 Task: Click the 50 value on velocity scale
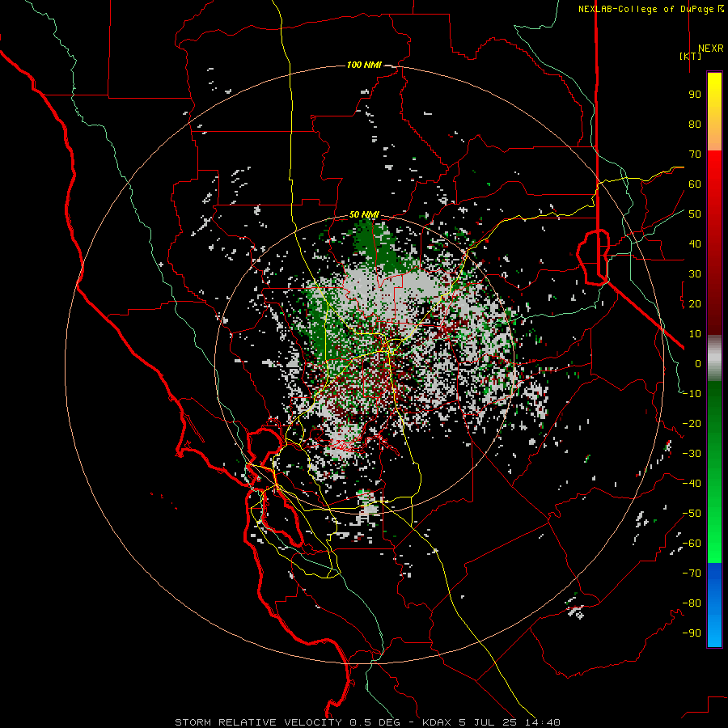[x=695, y=214]
